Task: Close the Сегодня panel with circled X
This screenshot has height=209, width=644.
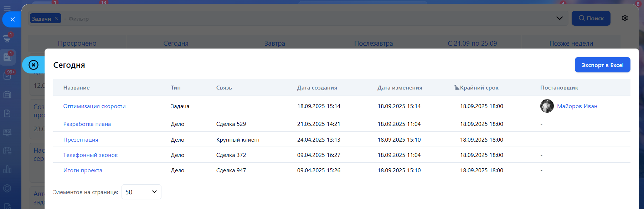Action: (x=34, y=65)
